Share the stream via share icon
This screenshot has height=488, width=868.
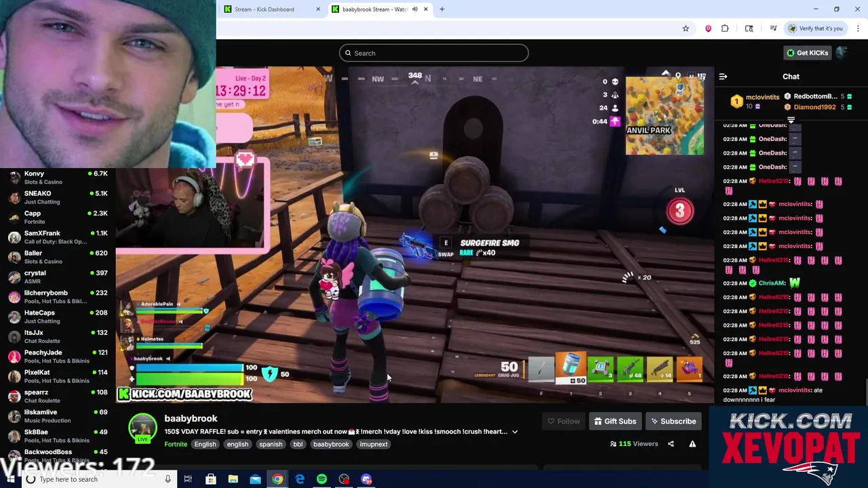[x=671, y=444]
